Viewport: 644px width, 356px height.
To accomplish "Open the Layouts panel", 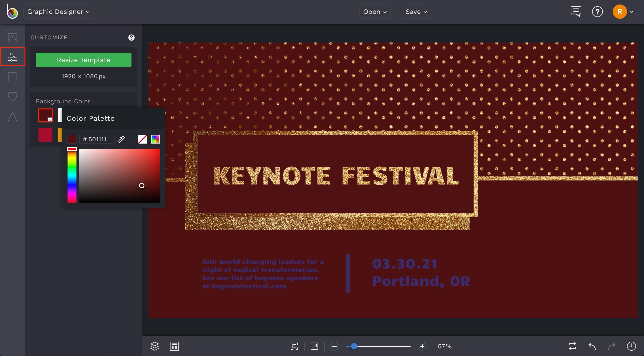I will 13,77.
